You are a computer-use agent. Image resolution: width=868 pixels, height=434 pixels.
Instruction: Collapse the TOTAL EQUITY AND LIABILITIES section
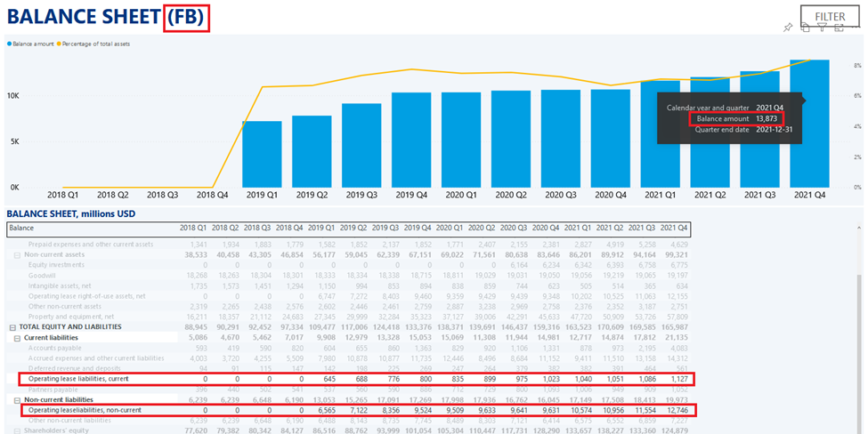[x=11, y=327]
